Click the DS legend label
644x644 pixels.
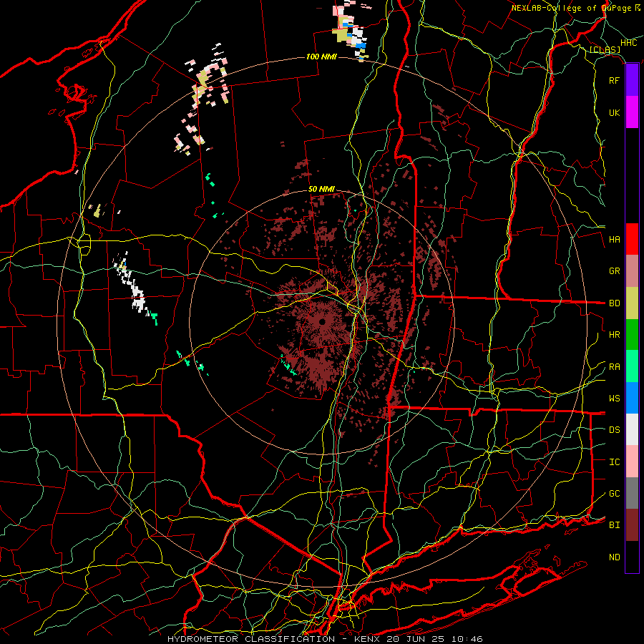pyautogui.click(x=614, y=430)
